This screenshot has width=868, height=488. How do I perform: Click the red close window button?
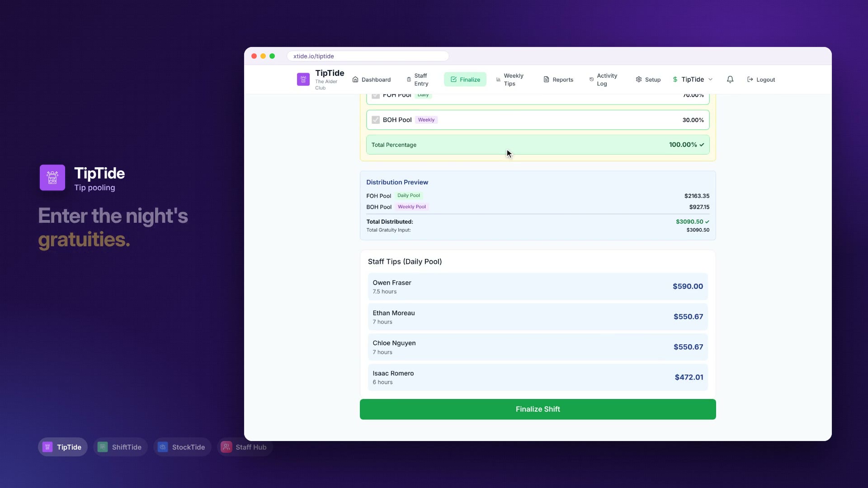[x=254, y=56]
